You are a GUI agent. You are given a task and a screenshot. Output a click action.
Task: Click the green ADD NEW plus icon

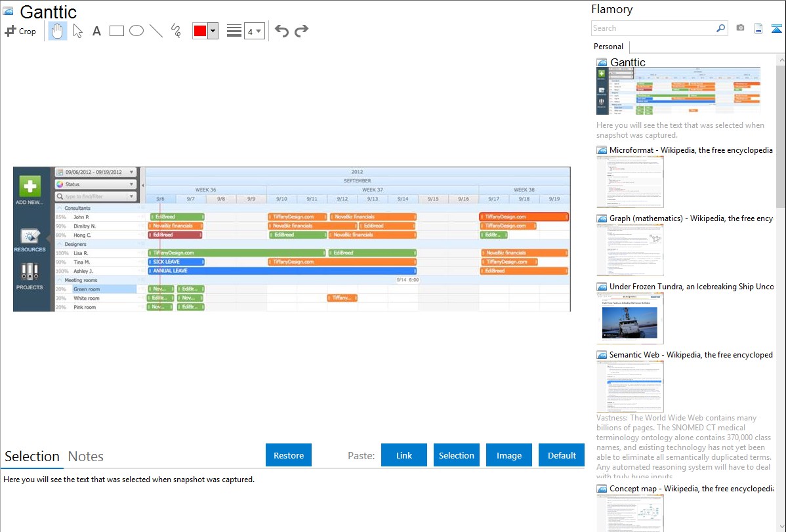(x=30, y=186)
